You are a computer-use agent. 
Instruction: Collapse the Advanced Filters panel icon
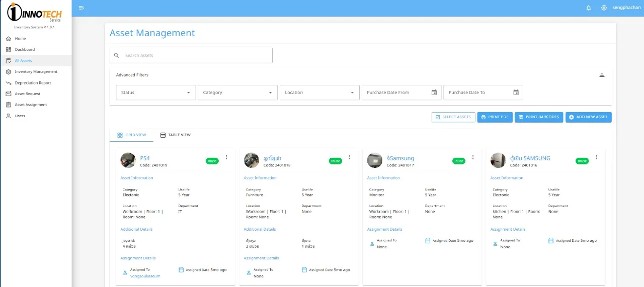click(x=602, y=75)
